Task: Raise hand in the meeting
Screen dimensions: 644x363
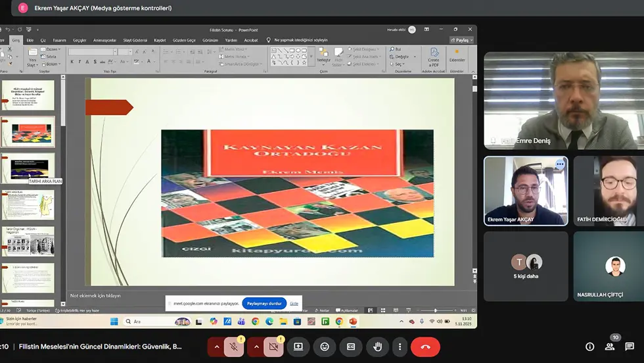Action: click(x=377, y=347)
